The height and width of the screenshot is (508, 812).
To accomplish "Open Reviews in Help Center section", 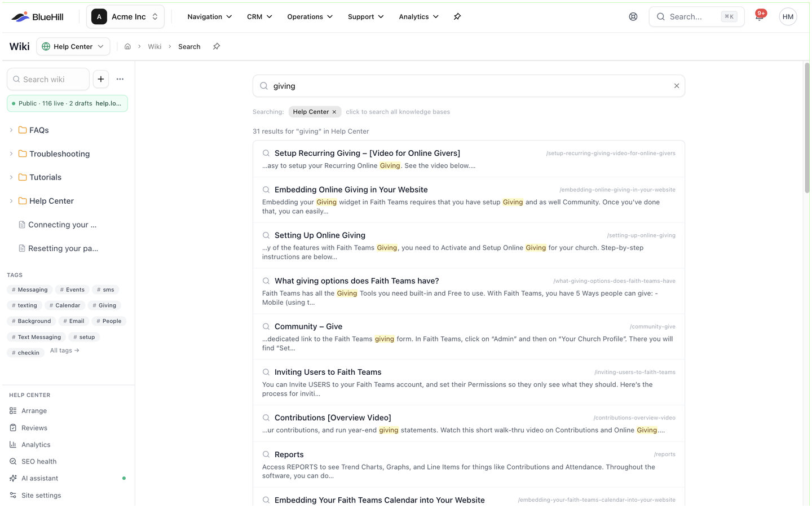I will [34, 428].
